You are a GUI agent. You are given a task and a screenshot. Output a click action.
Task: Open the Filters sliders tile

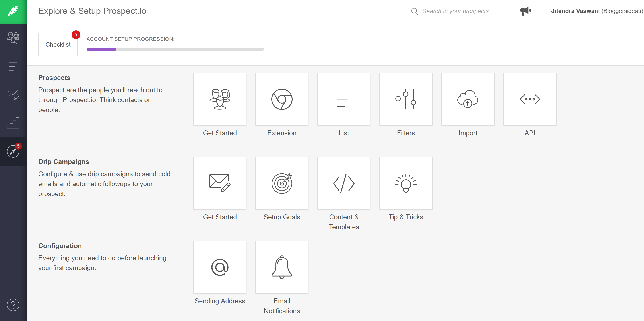point(406,99)
